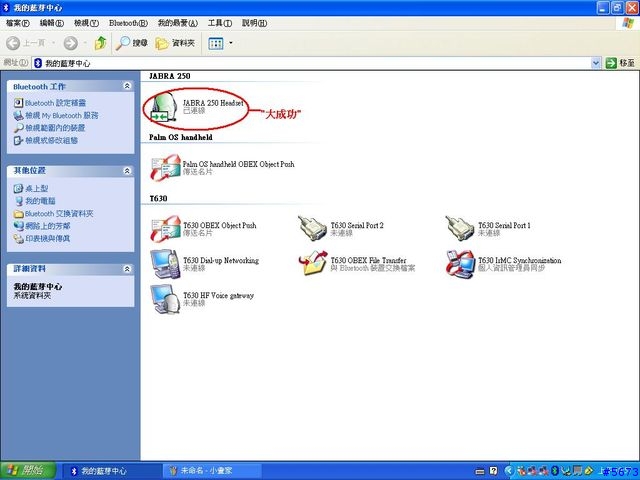
Task: Switch to 我的藍芽中心 taskbar button
Action: pos(112,471)
